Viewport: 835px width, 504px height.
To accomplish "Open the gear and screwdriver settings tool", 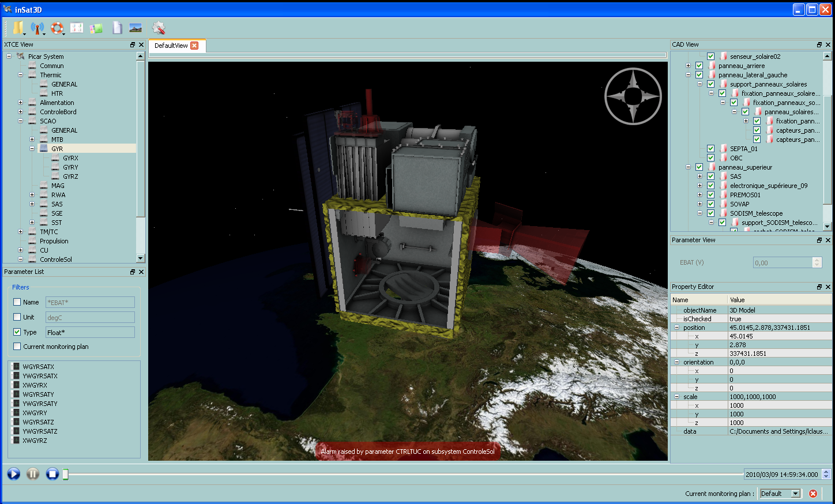I will 159,28.
